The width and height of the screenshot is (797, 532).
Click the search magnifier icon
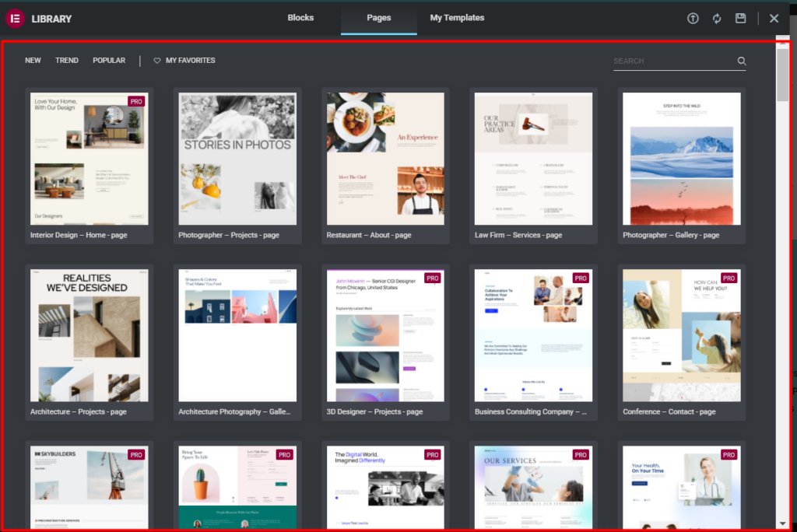(742, 61)
